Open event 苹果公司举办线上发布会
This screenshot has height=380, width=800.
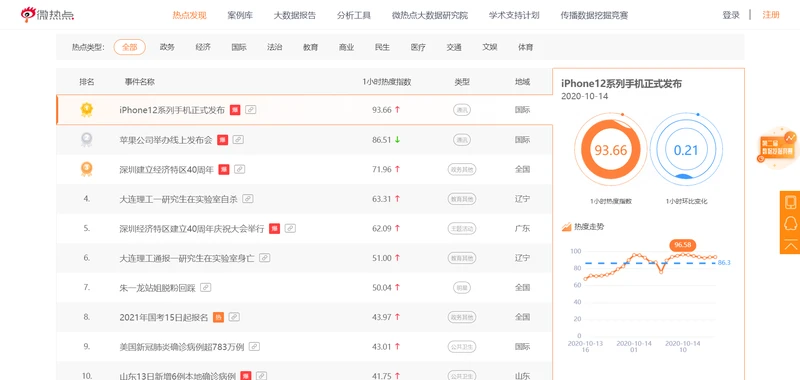click(166, 139)
